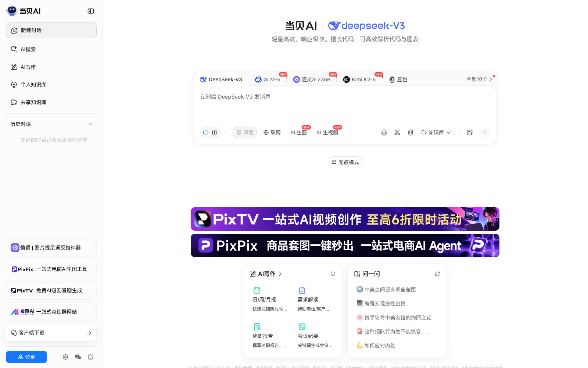Screen dimensions: 588x368
Task: Ask 如何应对内卷
Action: click(376, 346)
